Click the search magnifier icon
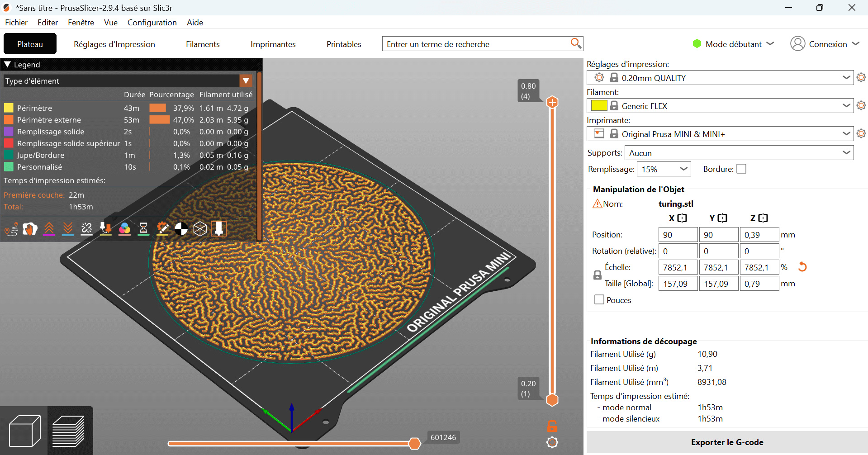 (575, 43)
